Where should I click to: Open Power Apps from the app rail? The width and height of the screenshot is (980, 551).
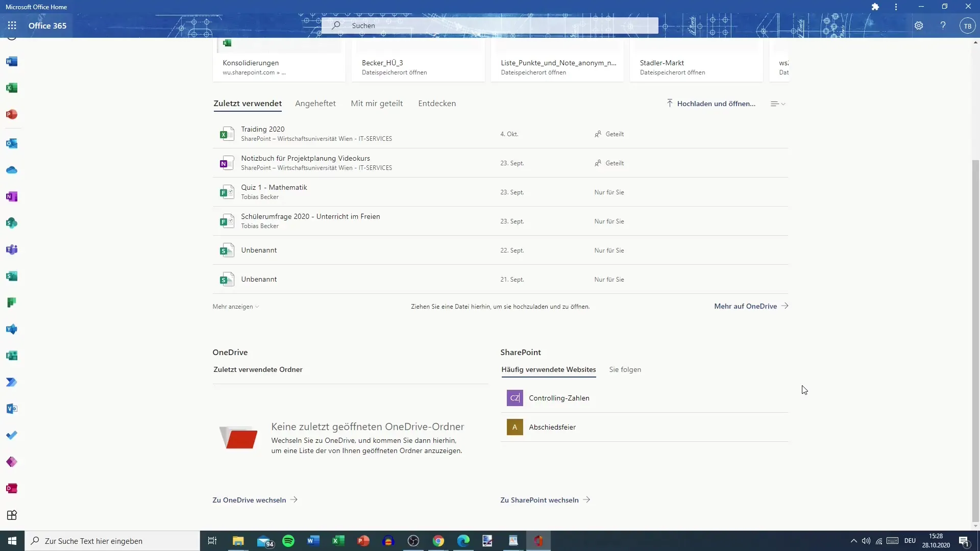pyautogui.click(x=12, y=462)
